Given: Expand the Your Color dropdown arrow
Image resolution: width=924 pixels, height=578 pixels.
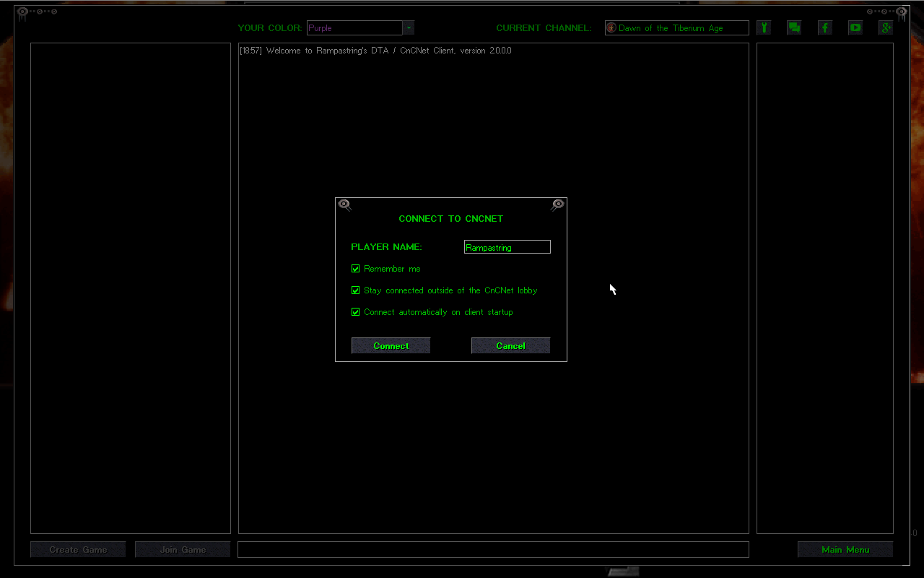Looking at the screenshot, I should coord(409,28).
